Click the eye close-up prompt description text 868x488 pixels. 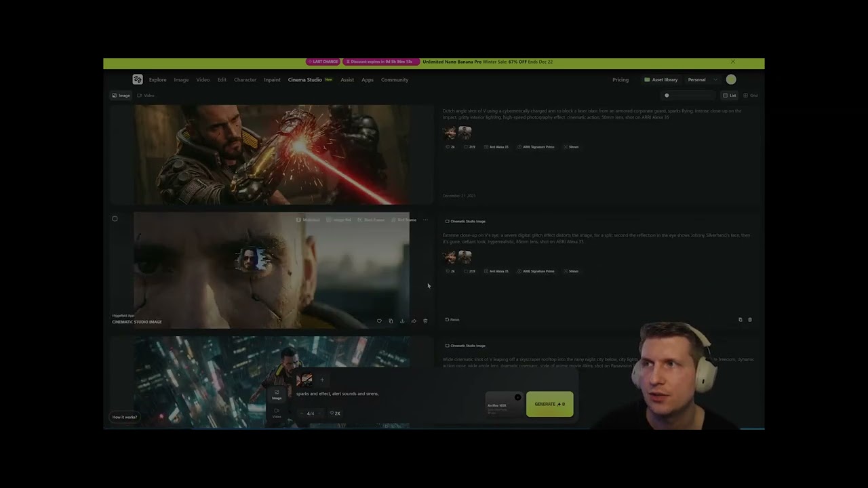pyautogui.click(x=596, y=239)
